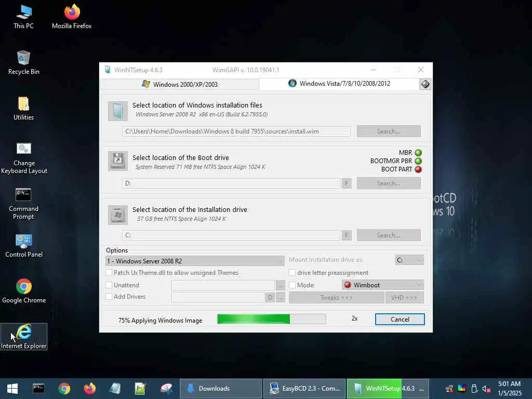
Task: Click the Installation drive icon
Action: (x=118, y=215)
